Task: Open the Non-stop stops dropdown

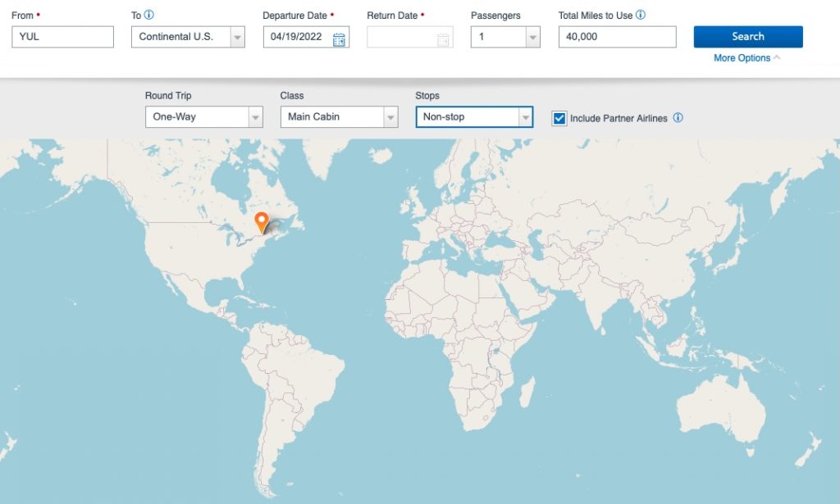Action: 526,116
